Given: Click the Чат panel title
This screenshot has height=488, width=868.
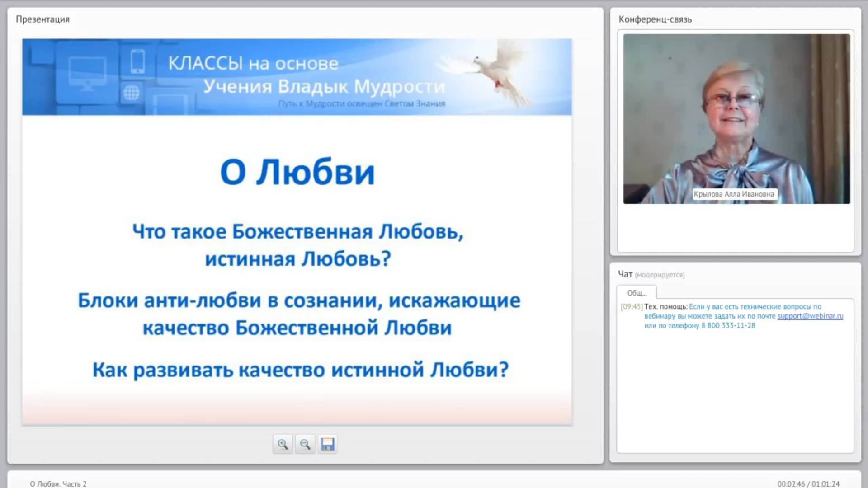Looking at the screenshot, I should click(625, 274).
